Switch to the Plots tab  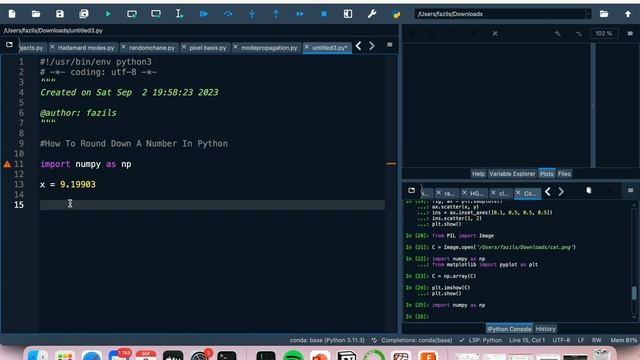[x=546, y=174]
